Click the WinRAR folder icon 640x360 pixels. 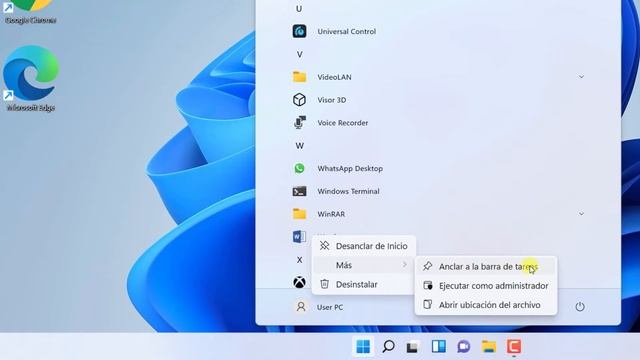[299, 214]
